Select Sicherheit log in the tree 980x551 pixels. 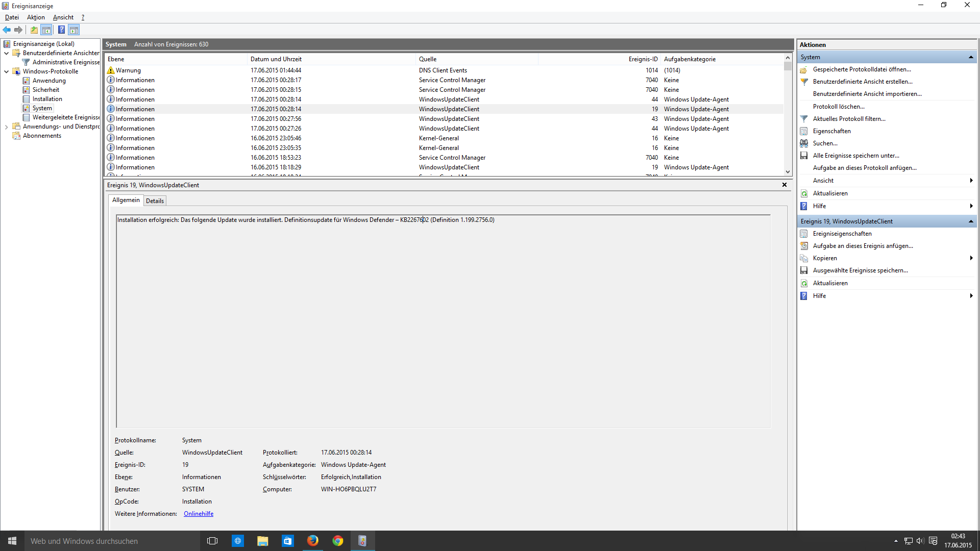(46, 90)
